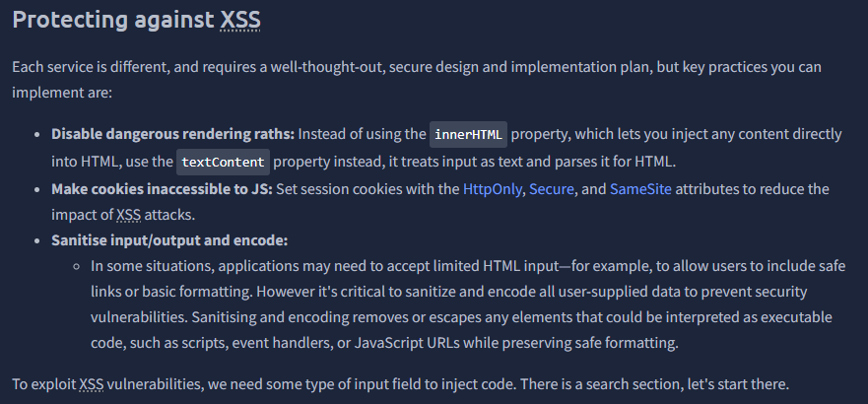Click the hollow sub-bullet marker before 'In some situations'
868x404 pixels.
click(77, 265)
